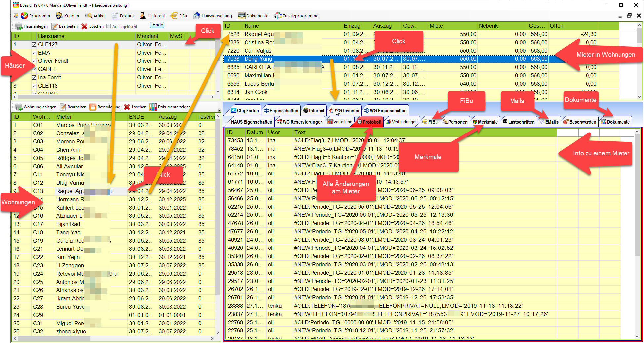Switch to the HAUS Eigenschaften tab
The height and width of the screenshot is (343, 644).
pyautogui.click(x=250, y=122)
